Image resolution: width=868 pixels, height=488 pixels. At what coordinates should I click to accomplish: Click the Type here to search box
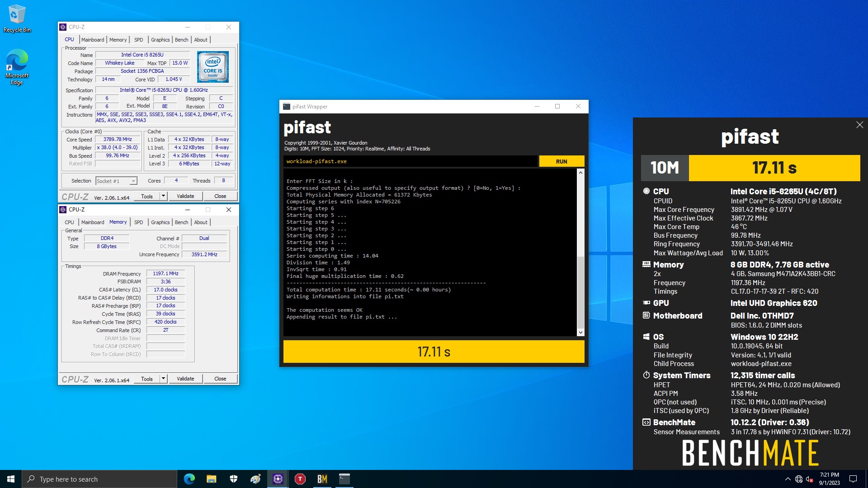tap(99, 479)
